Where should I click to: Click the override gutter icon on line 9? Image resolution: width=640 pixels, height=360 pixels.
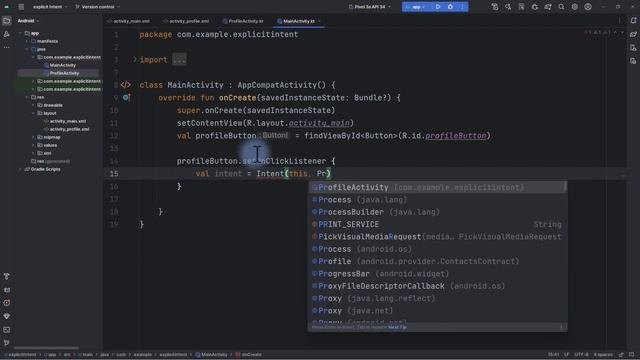(126, 98)
